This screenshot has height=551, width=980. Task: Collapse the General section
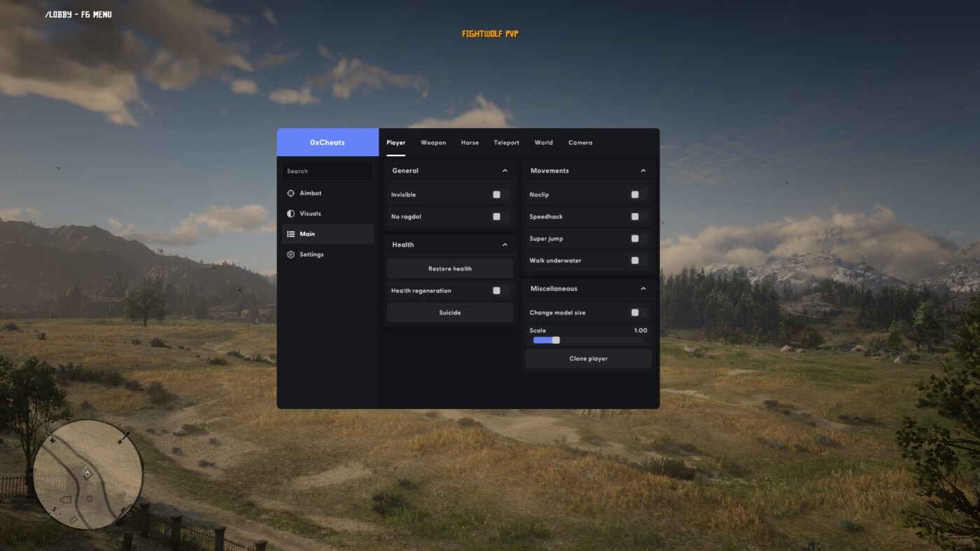pos(504,170)
